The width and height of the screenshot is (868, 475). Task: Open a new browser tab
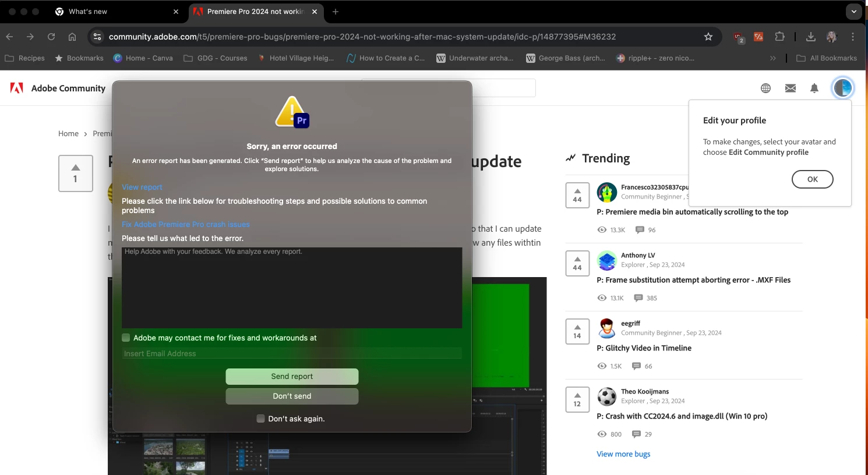336,12
